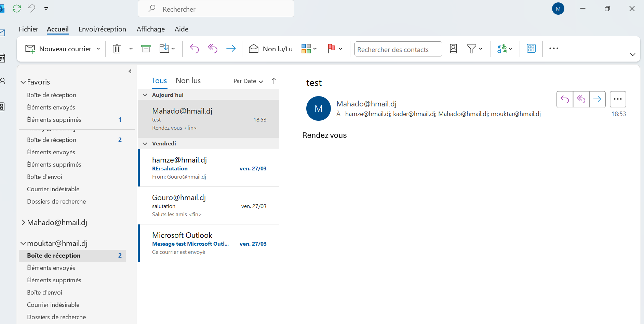Click the Translate icon in ribbon
The height and width of the screenshot is (324, 644).
(502, 49)
